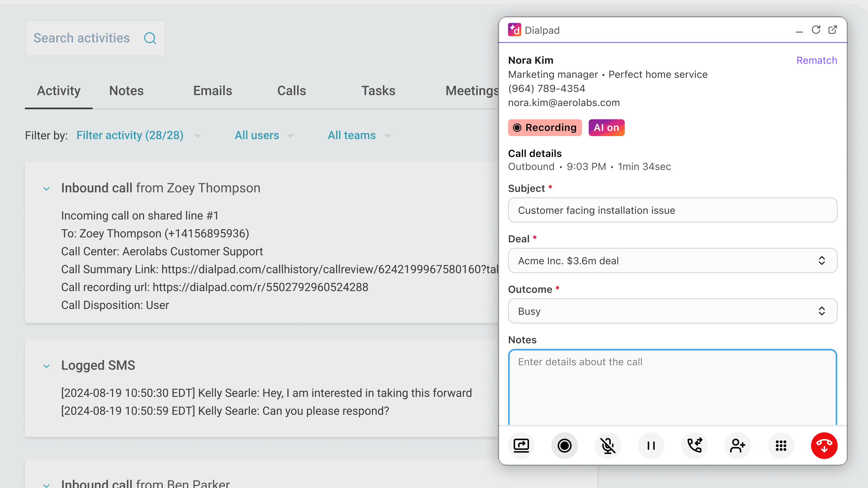Open the Notes tab
868x488 pixels.
tap(126, 90)
